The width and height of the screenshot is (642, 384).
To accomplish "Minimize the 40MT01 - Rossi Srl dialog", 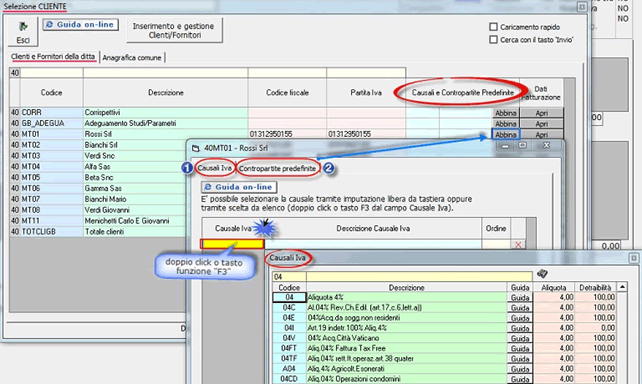I will [505, 146].
